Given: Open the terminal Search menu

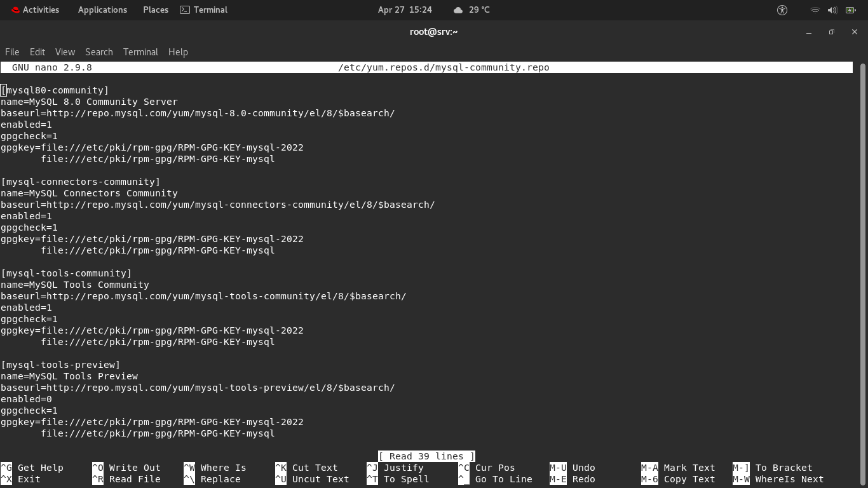Looking at the screenshot, I should [99, 52].
